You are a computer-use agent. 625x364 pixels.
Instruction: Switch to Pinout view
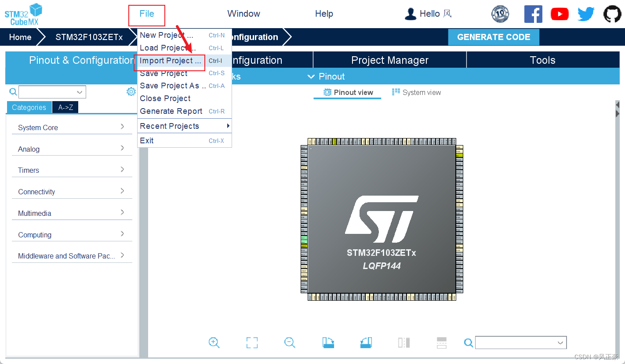tap(347, 92)
